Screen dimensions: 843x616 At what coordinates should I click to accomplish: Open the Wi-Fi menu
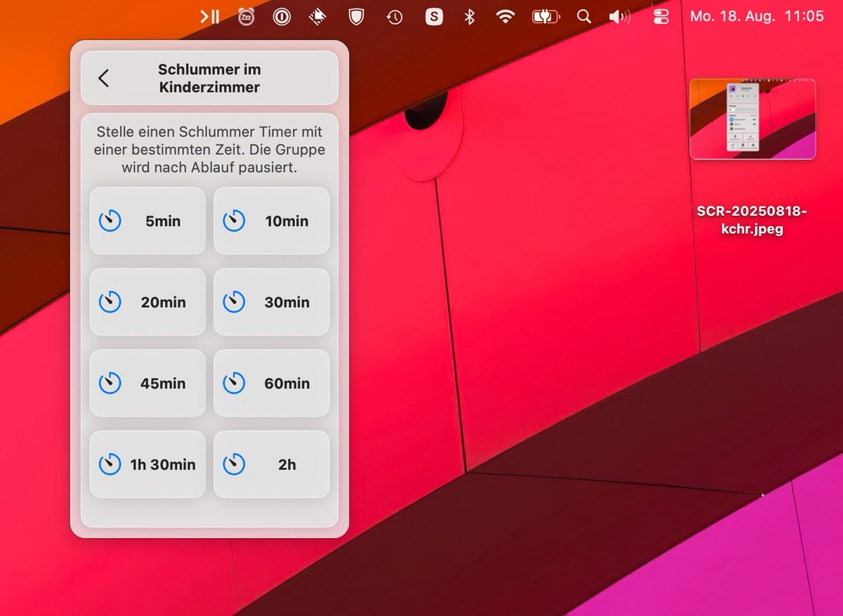(505, 17)
